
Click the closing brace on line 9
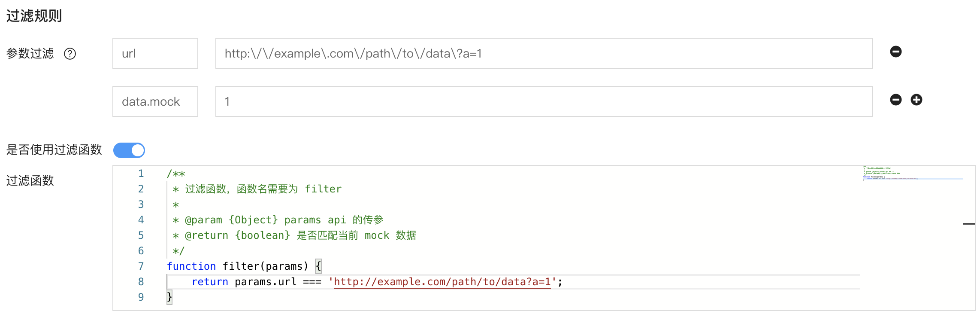169,297
